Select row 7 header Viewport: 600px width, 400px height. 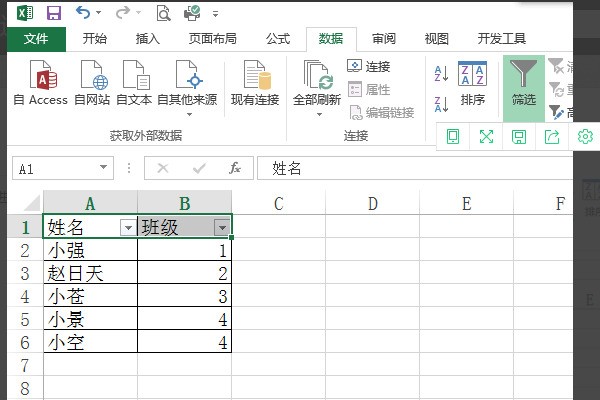[25, 366]
